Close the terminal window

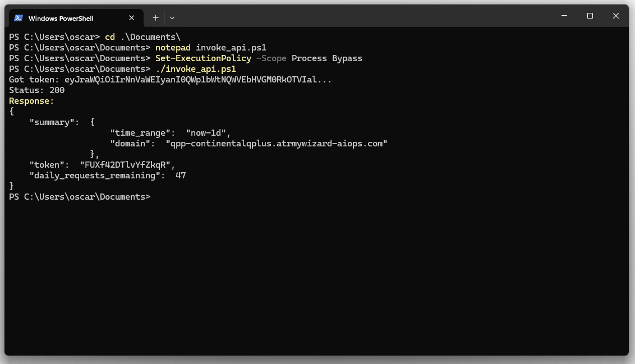tap(615, 16)
